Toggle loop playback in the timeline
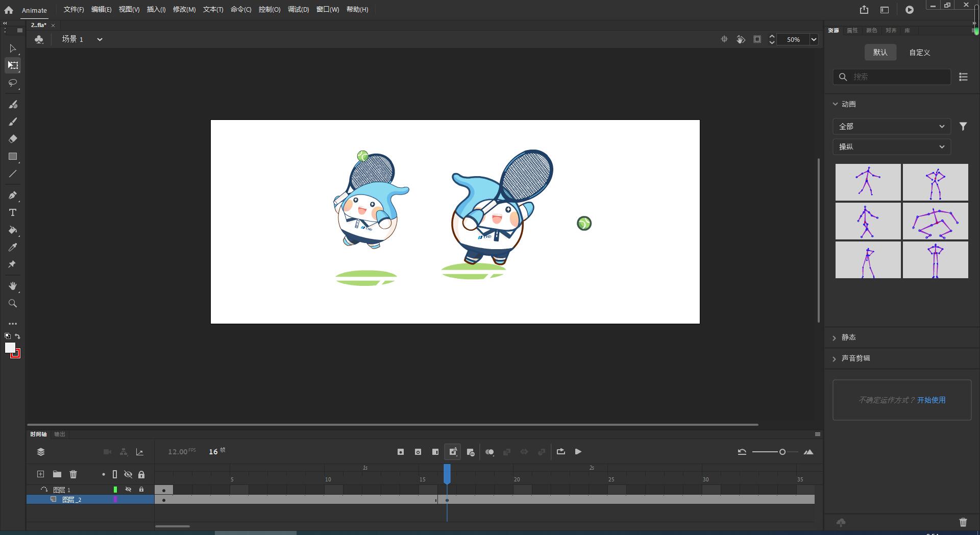This screenshot has width=980, height=535. tap(561, 452)
